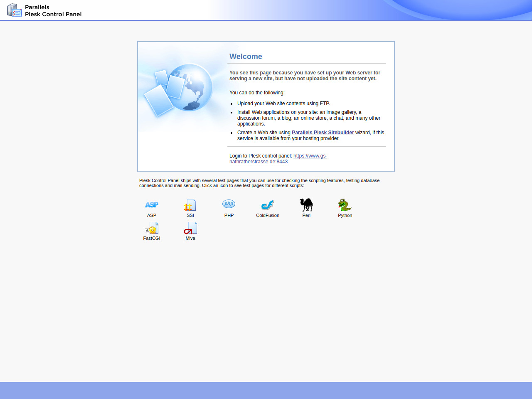Open the PHP test page icon

[229, 204]
